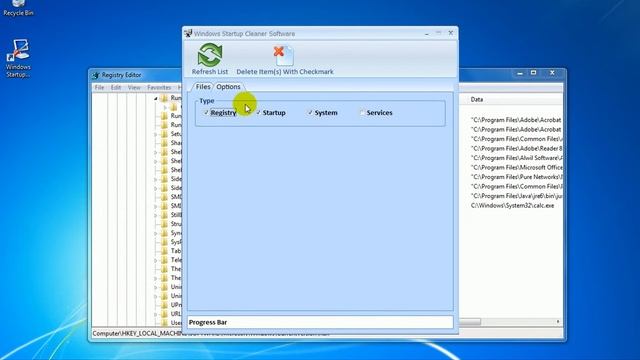Click folder icon of the Sync key
640x360 pixels.
(164, 233)
